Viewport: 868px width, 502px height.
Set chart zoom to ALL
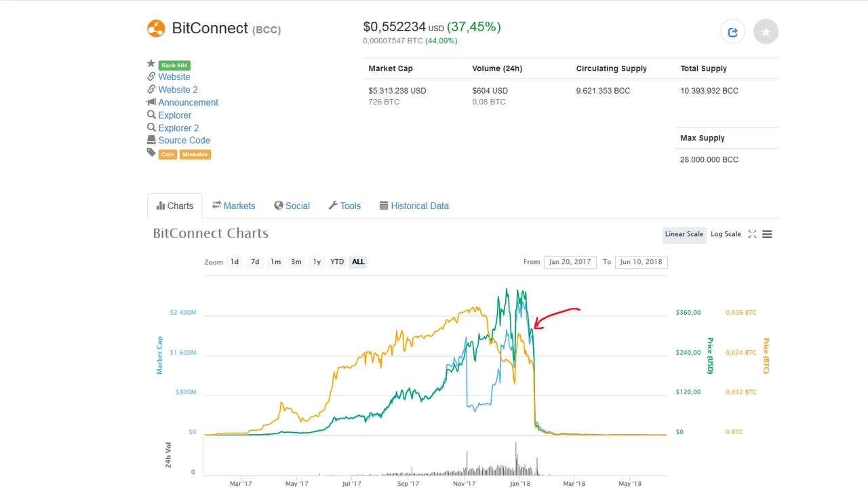(358, 262)
